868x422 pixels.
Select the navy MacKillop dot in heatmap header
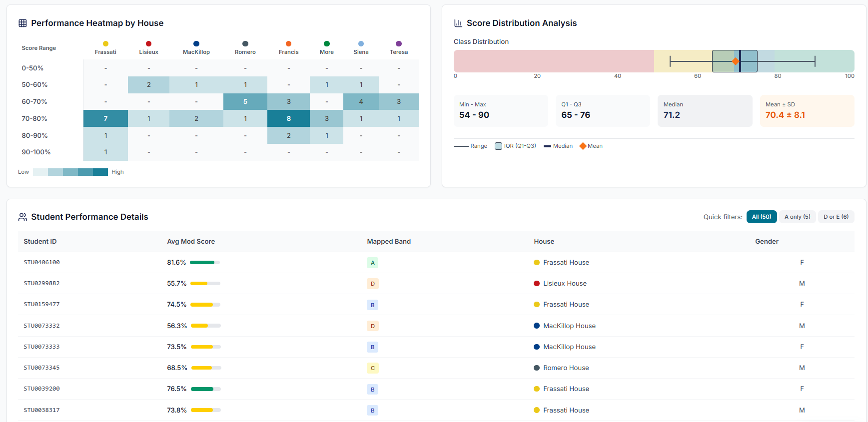[196, 44]
